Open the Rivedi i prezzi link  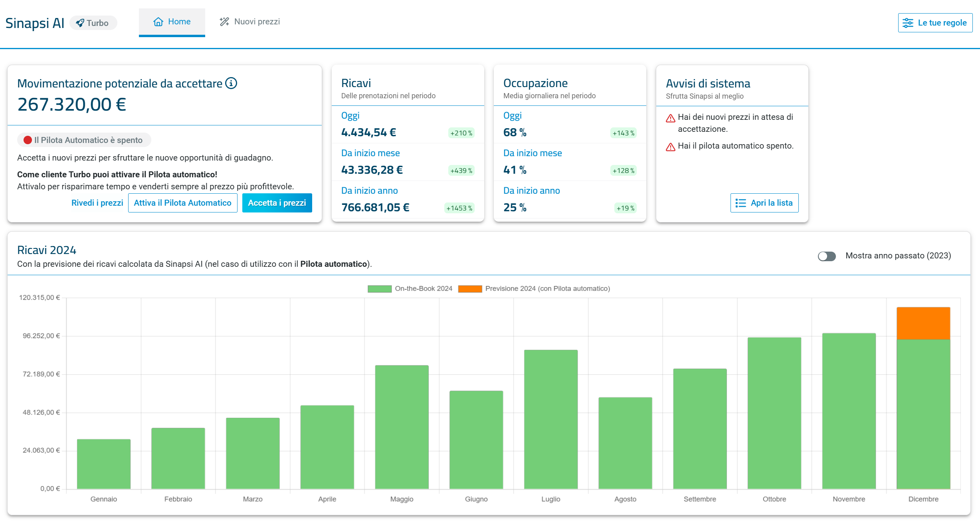97,203
